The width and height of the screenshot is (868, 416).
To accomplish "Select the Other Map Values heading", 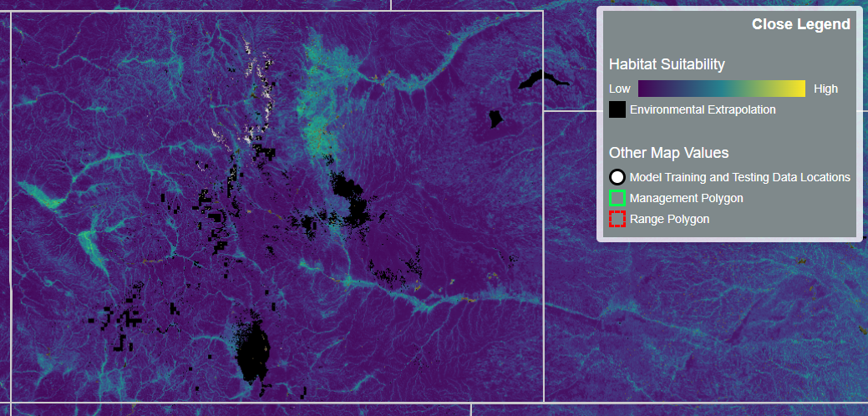I will (668, 153).
